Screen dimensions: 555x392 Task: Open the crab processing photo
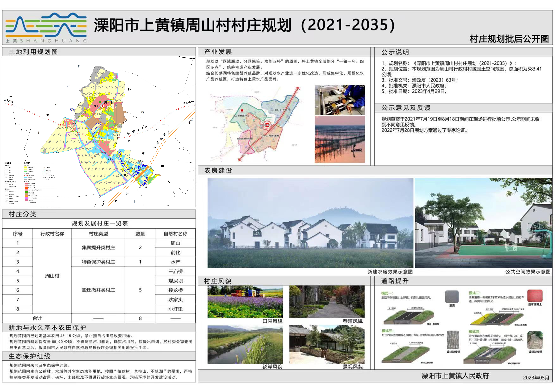[x=340, y=100]
